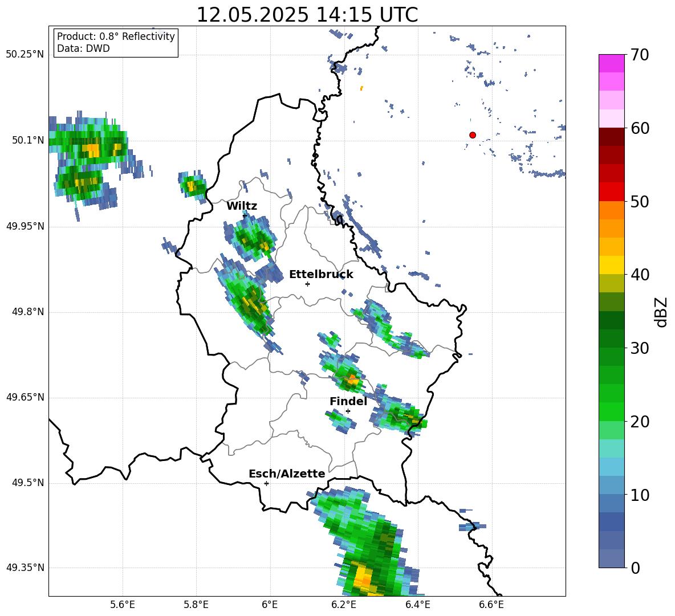Click the Wiltz station cross marker
Viewport: 675px width, 616px height.
tap(245, 215)
